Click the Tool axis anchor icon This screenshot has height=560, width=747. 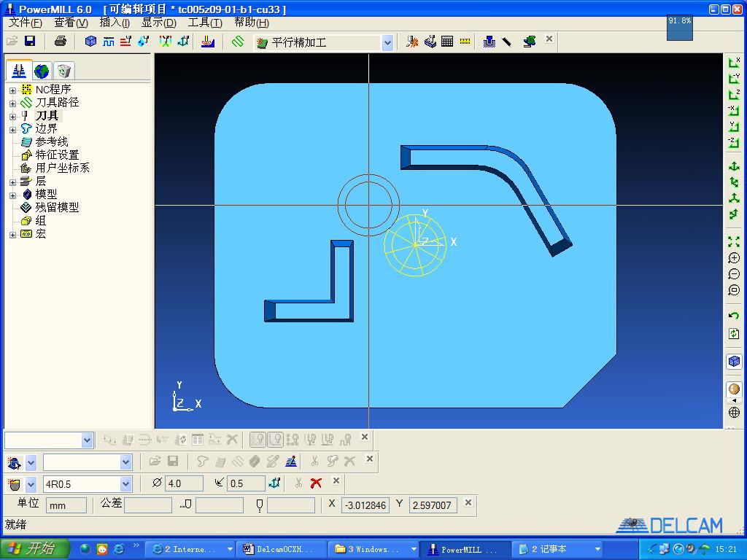click(x=183, y=42)
